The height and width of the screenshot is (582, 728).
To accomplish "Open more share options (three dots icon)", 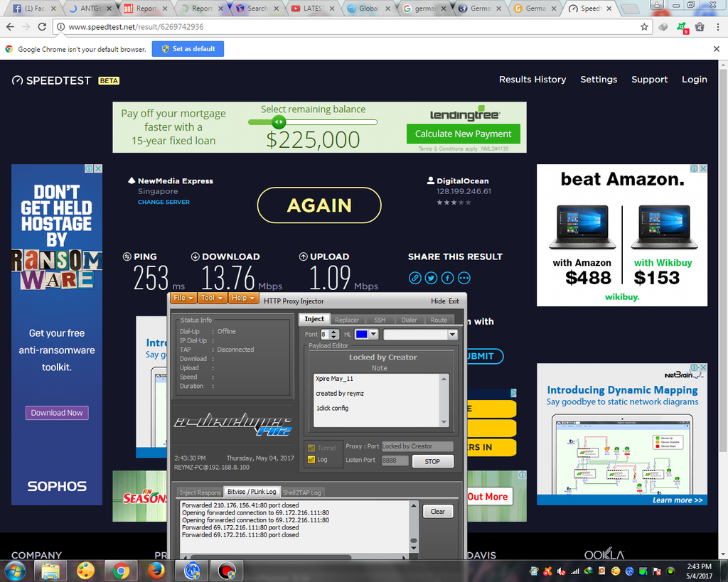I will click(x=464, y=278).
